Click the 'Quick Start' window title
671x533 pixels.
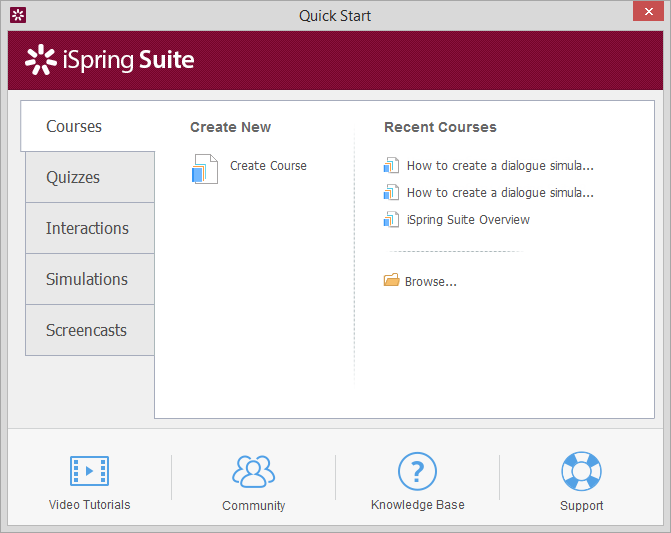pos(335,16)
